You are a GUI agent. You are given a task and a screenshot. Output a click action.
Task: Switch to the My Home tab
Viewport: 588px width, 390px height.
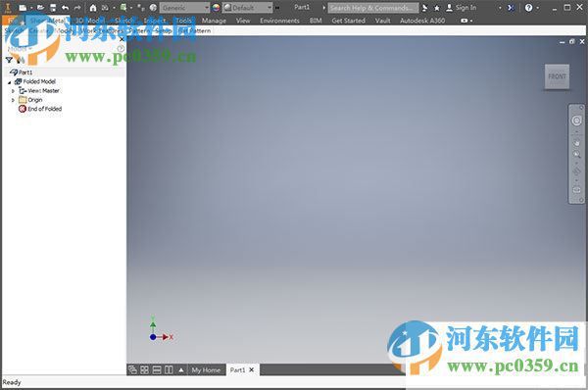click(206, 370)
